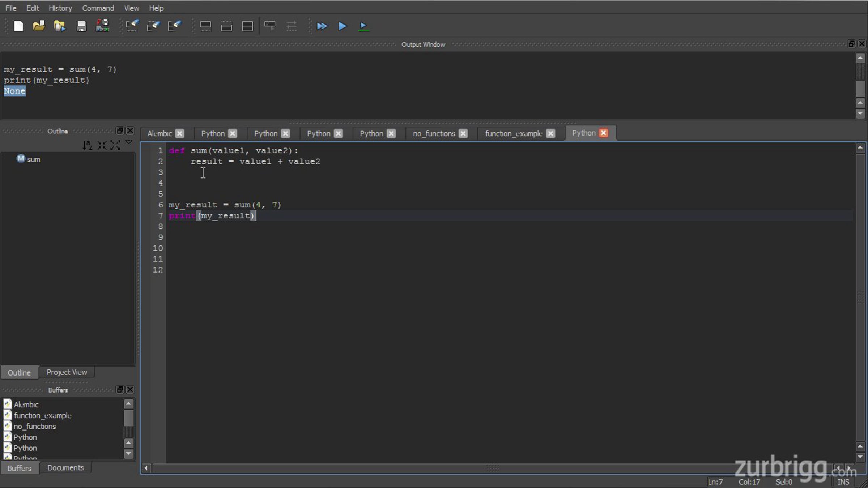The width and height of the screenshot is (868, 488).
Task: Close the function_example editor tab
Action: 550,133
